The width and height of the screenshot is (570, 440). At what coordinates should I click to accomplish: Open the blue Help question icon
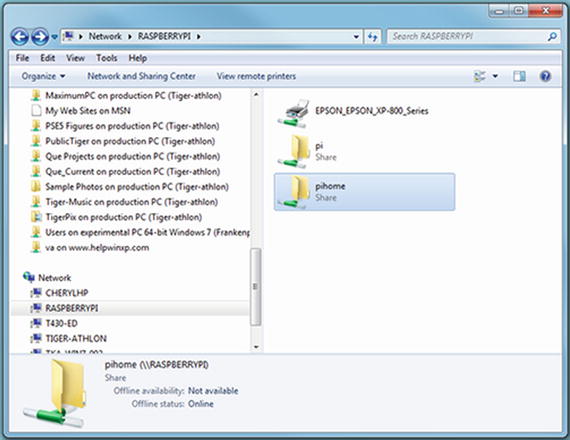[545, 76]
